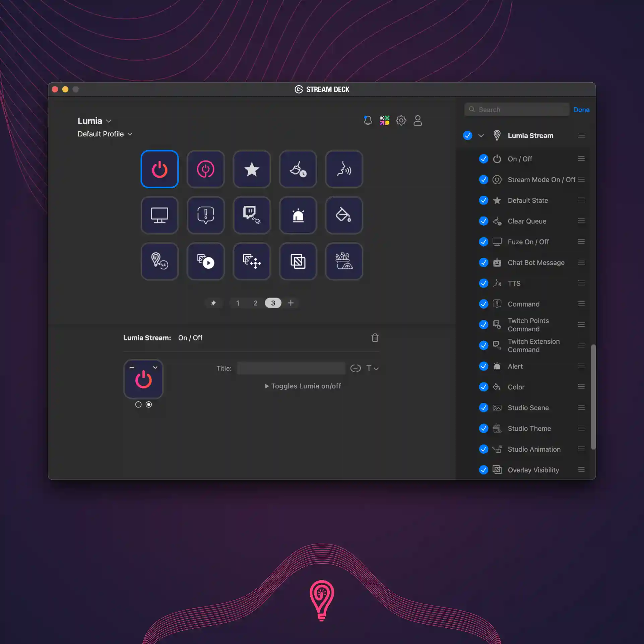This screenshot has width=644, height=644.
Task: Click the Fuze monitor key
Action: pyautogui.click(x=159, y=215)
